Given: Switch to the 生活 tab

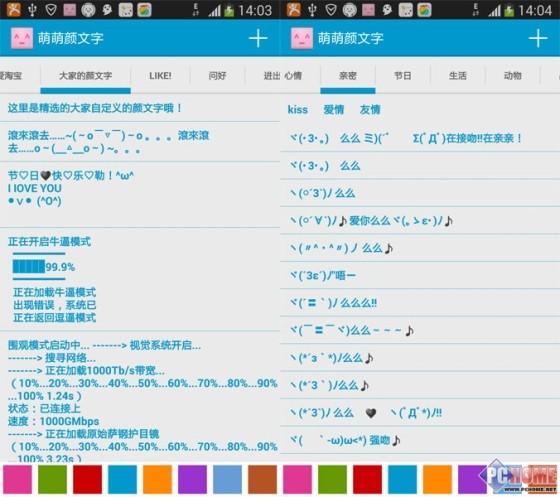Looking at the screenshot, I should coord(458,76).
